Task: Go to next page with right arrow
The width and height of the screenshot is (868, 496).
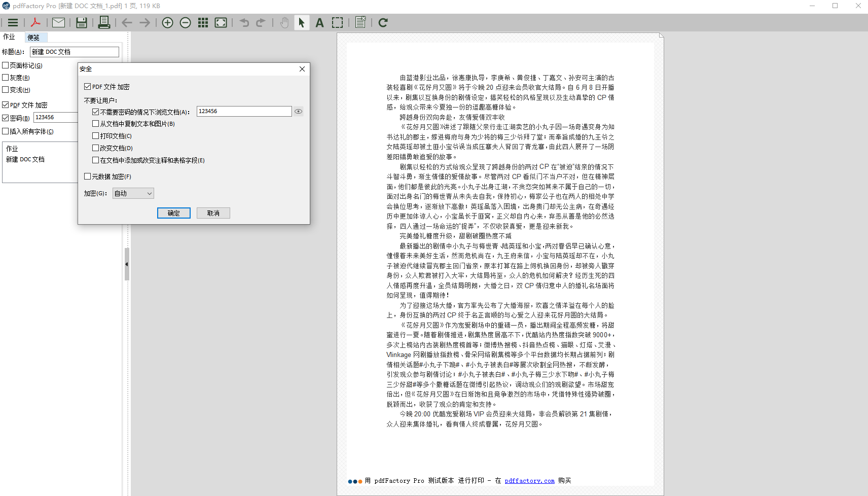Action: 144,23
